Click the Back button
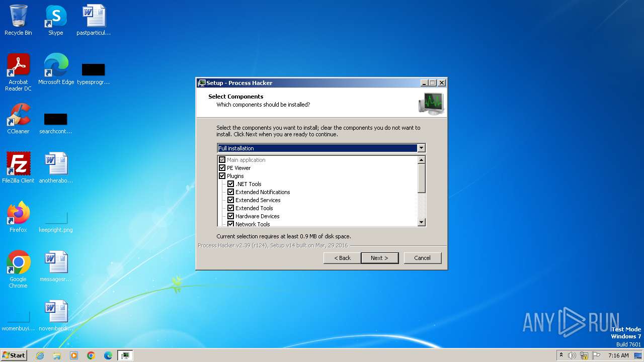 tap(342, 258)
